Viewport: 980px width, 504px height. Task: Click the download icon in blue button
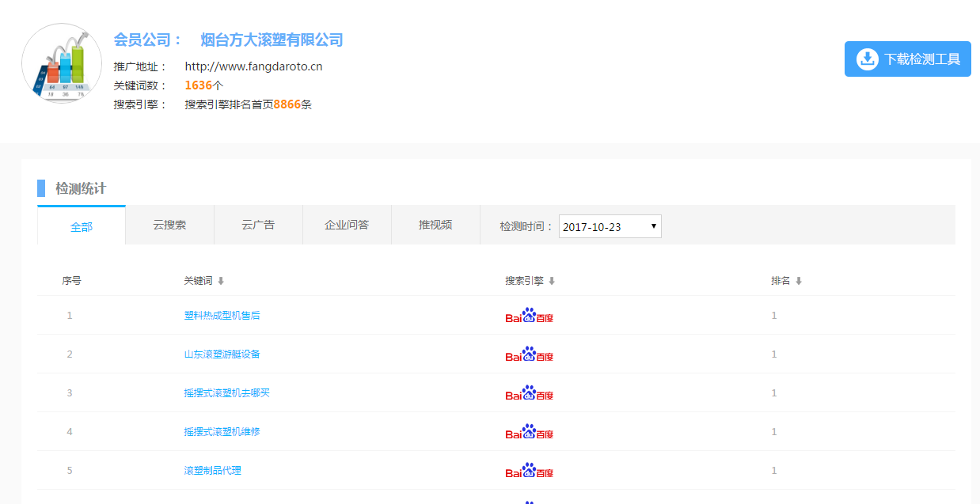pos(868,59)
